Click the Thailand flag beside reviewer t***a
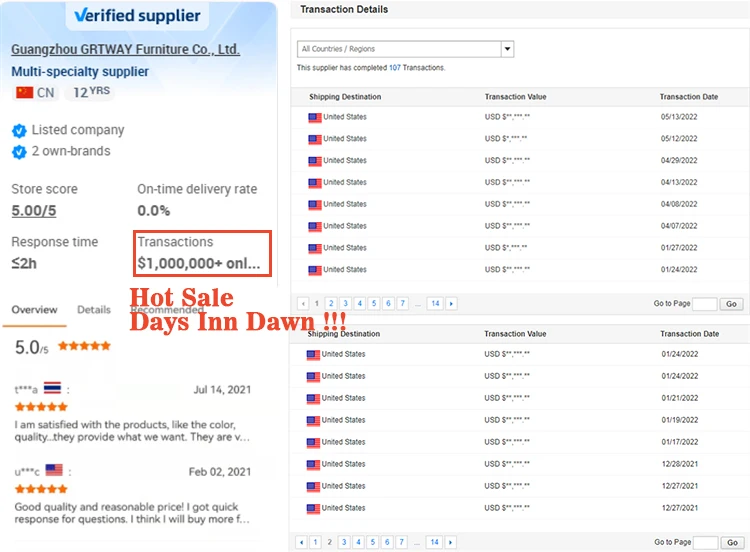The height and width of the screenshot is (552, 750). point(52,388)
